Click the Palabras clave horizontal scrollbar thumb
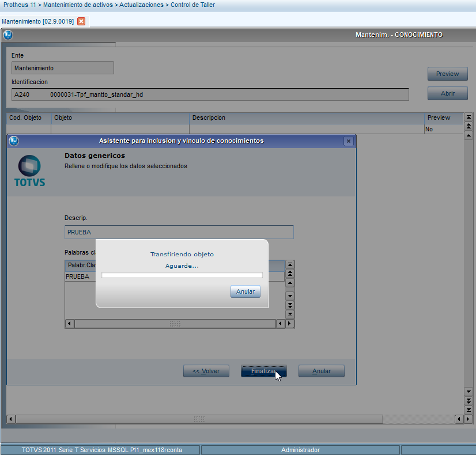The height and width of the screenshot is (455, 476). (175, 324)
